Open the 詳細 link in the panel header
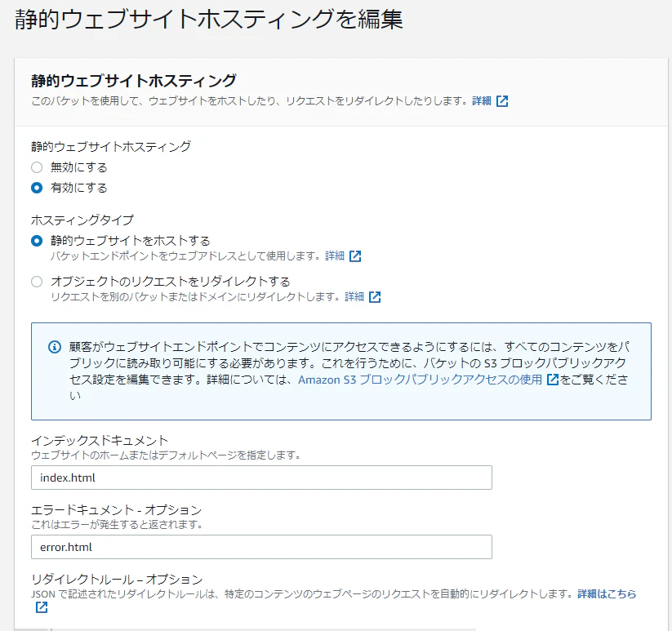 pos(482,101)
